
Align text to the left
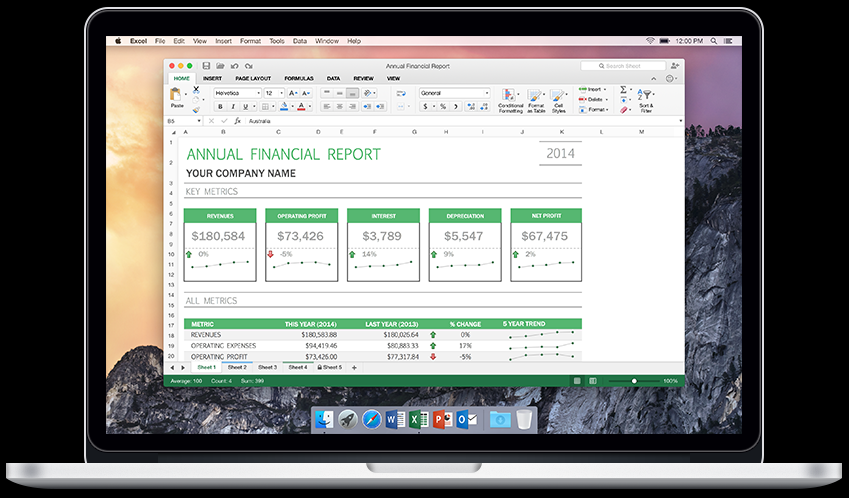click(326, 107)
